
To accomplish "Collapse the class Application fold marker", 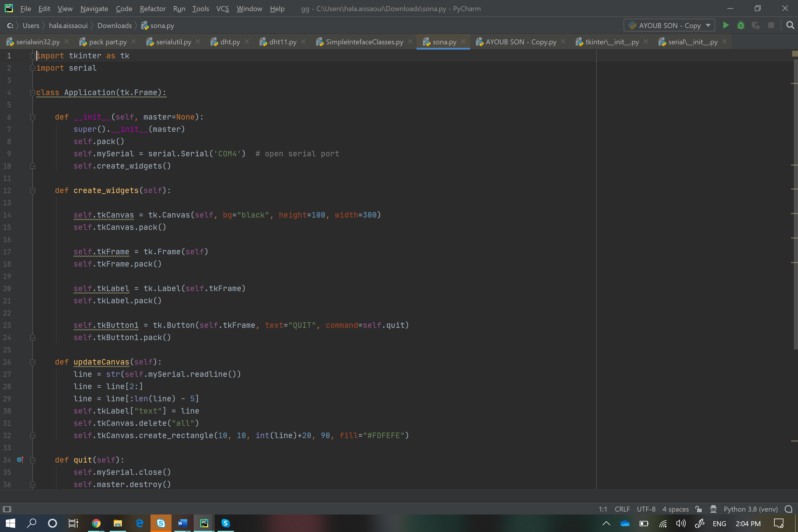I will coord(33,92).
